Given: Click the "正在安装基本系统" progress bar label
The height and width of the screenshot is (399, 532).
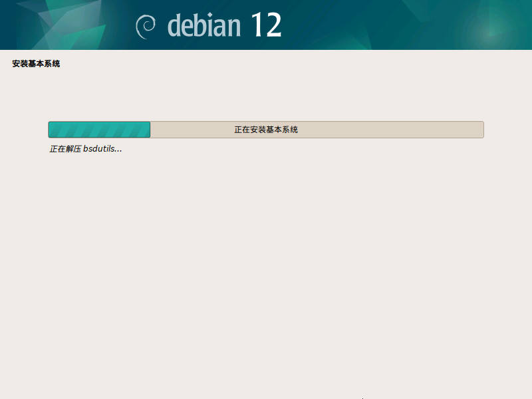Looking at the screenshot, I should (266, 130).
